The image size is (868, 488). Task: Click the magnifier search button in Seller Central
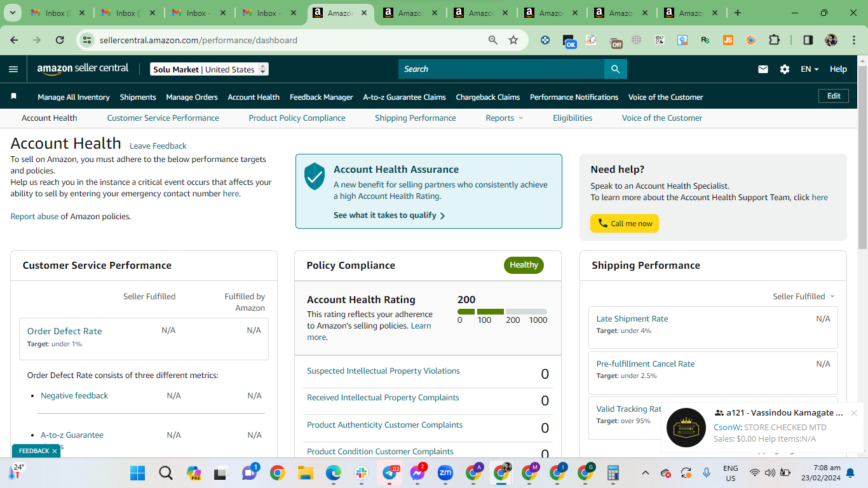click(x=615, y=69)
